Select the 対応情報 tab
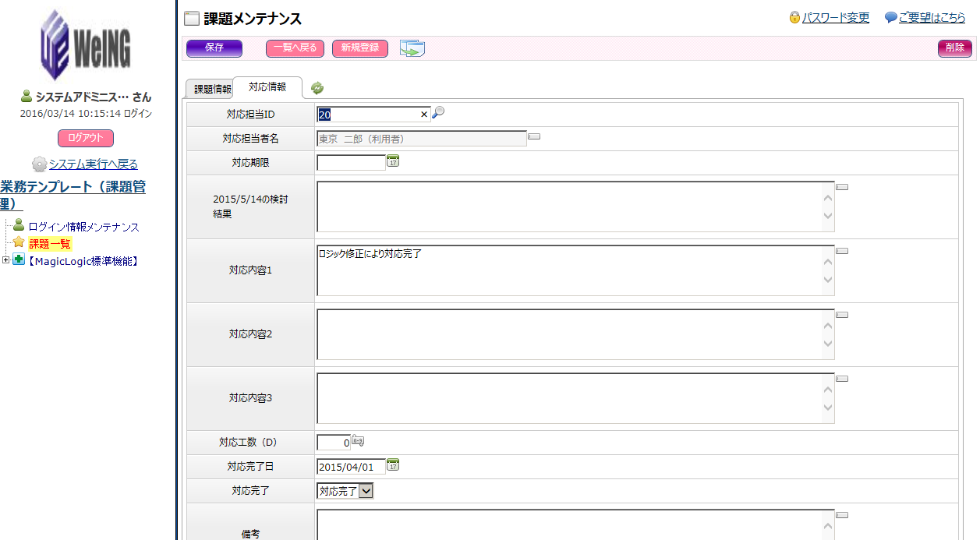Viewport: 980px width, 540px height. tap(267, 87)
